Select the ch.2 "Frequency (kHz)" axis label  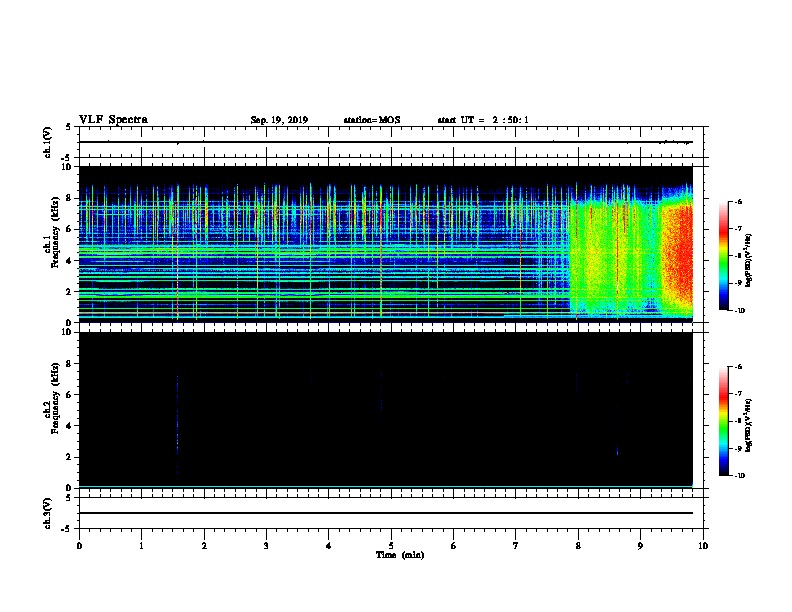coord(56,398)
